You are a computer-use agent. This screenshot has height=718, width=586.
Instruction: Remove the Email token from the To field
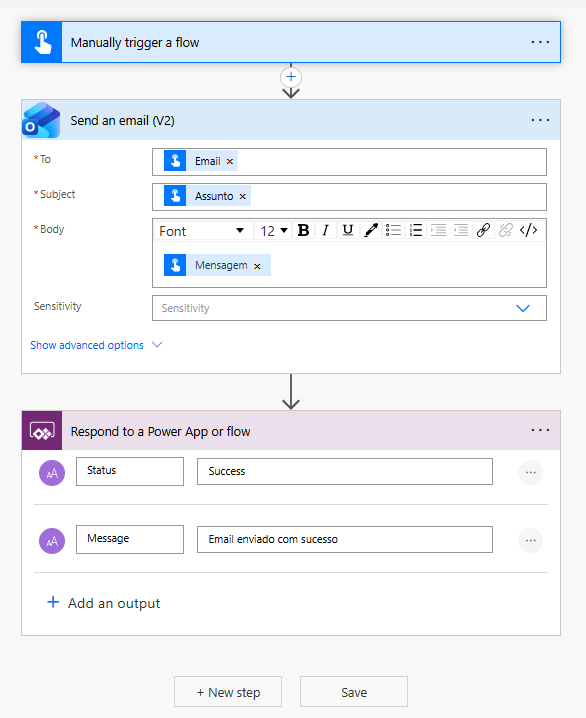[230, 162]
